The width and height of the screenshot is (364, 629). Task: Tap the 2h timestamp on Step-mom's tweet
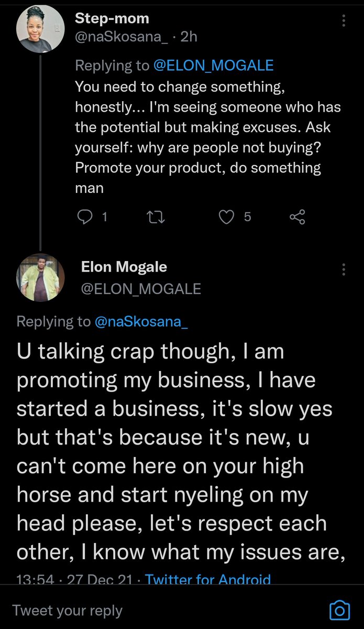click(x=187, y=37)
